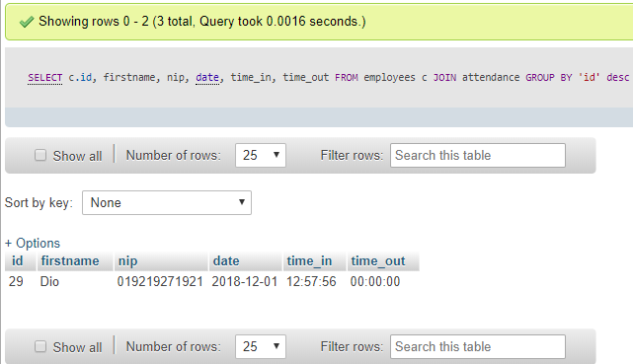The image size is (633, 364).
Task: Sort results by the firstname column header
Action: 70,260
